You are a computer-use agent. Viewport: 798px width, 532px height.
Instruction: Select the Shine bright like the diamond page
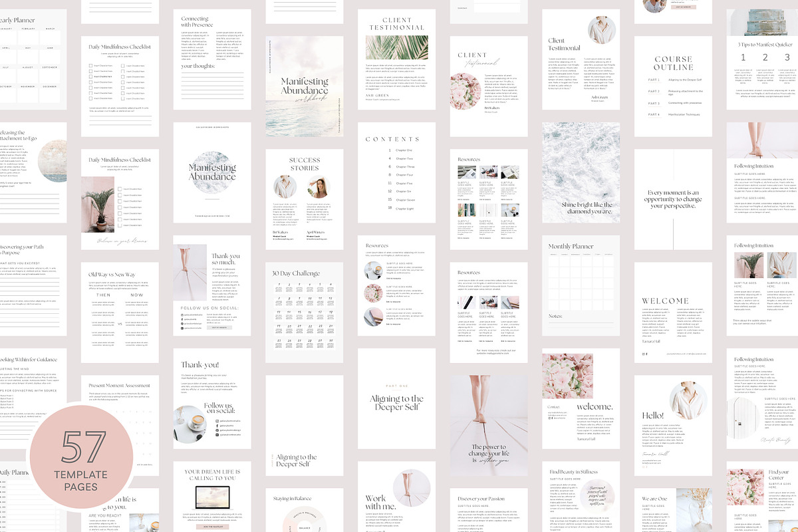pos(581,173)
